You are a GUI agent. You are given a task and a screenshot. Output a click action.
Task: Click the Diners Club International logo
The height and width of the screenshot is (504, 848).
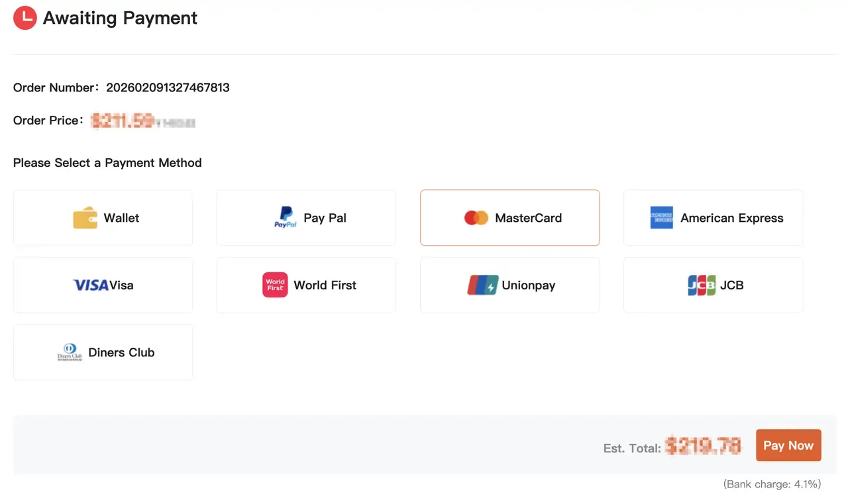point(70,352)
